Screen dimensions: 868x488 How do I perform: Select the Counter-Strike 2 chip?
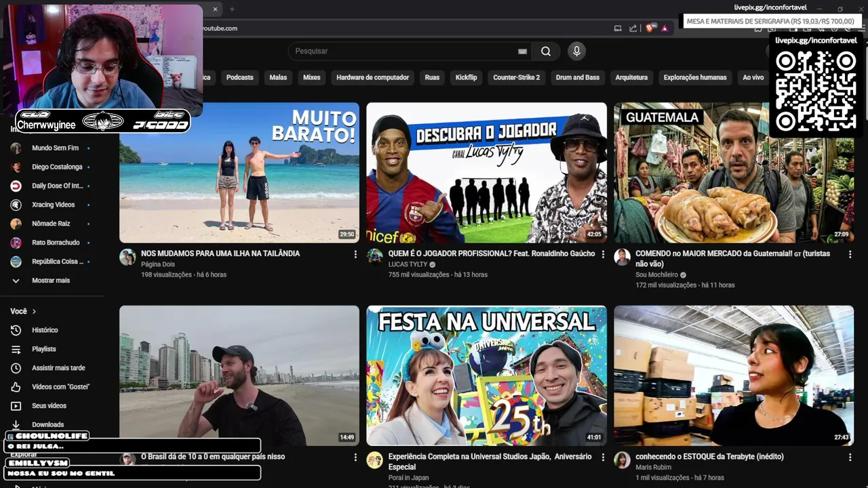517,77
